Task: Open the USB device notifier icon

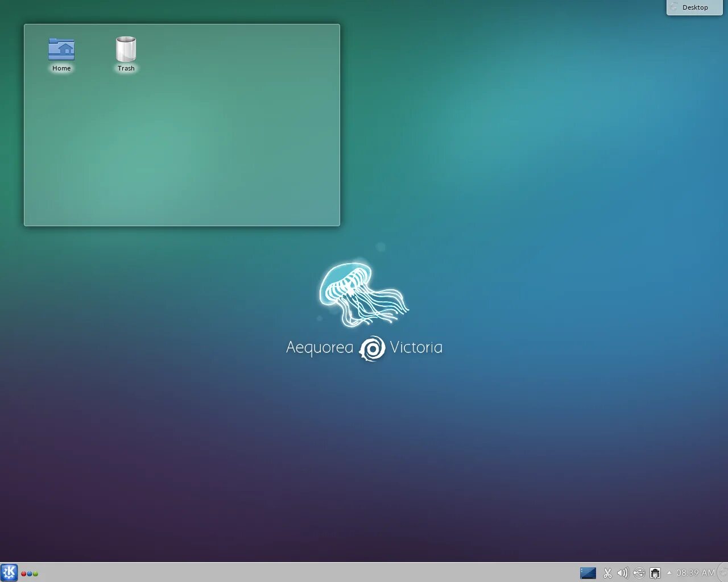Action: tap(639, 573)
